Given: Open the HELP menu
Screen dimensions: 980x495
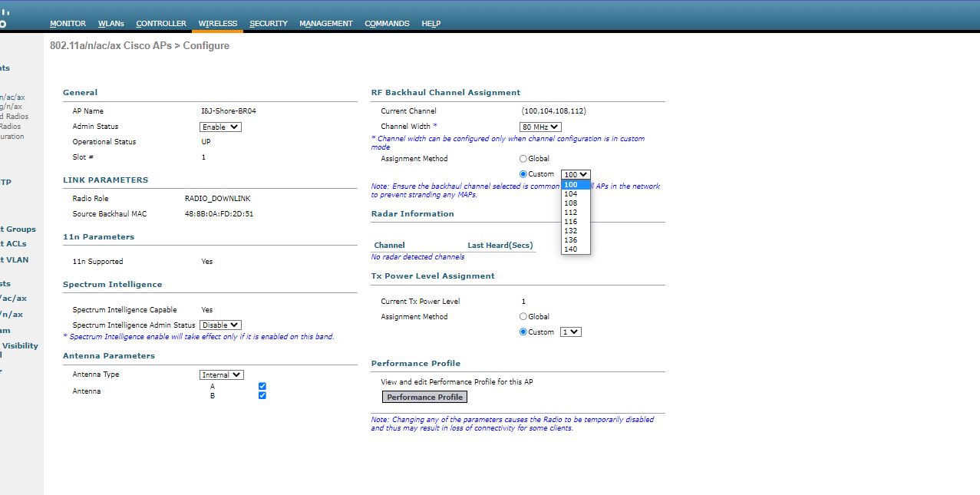Looking at the screenshot, I should tap(431, 23).
